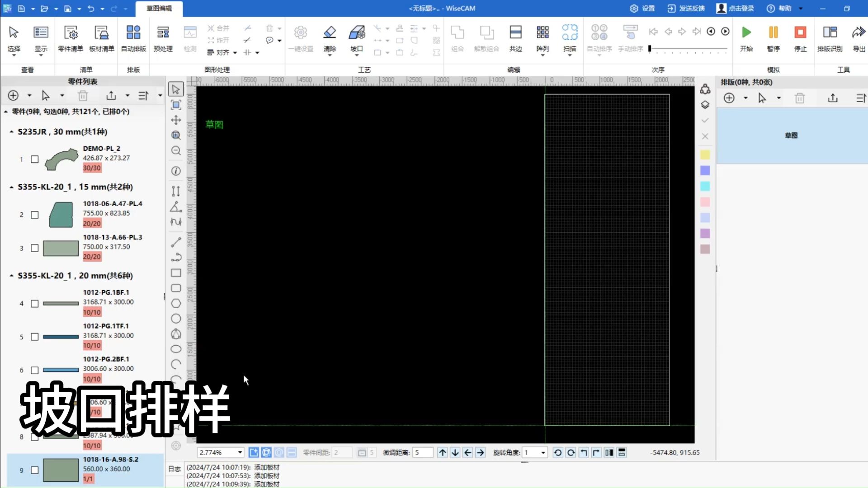This screenshot has height=488, width=868.
Task: Tick the checkbox for part 1018-06-A.47-PL.4
Action: tap(35, 215)
